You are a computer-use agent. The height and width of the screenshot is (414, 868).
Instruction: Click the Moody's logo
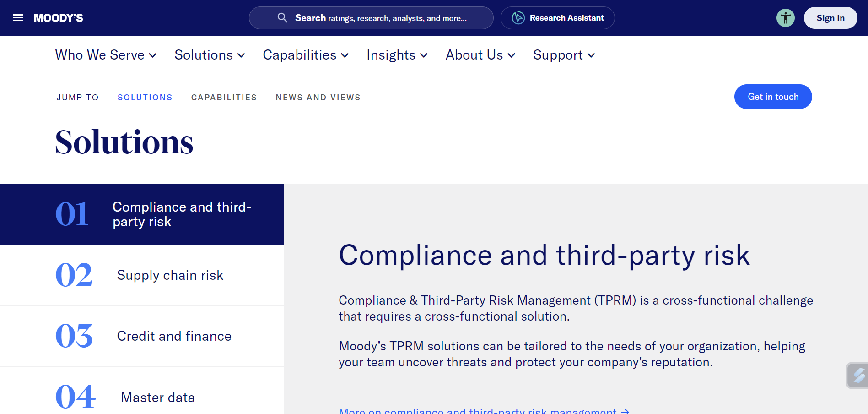[x=59, y=18]
